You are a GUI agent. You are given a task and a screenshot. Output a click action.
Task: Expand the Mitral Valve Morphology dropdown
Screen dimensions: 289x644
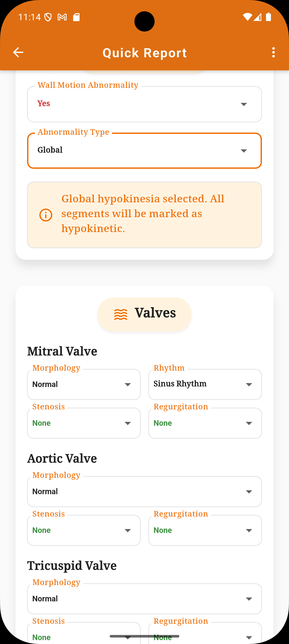tap(84, 384)
